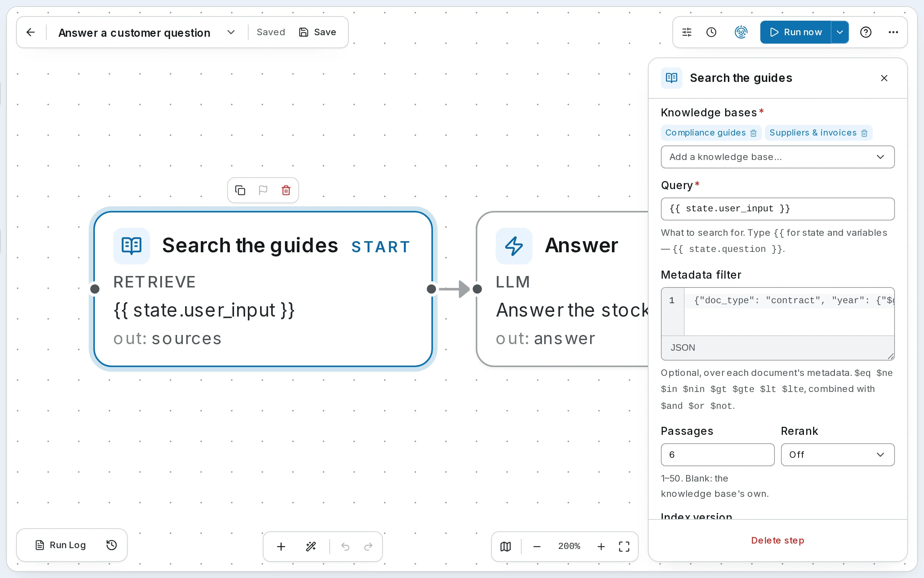This screenshot has width=924, height=578.
Task: Open the Add a knowledge base dropdown
Action: (x=778, y=157)
